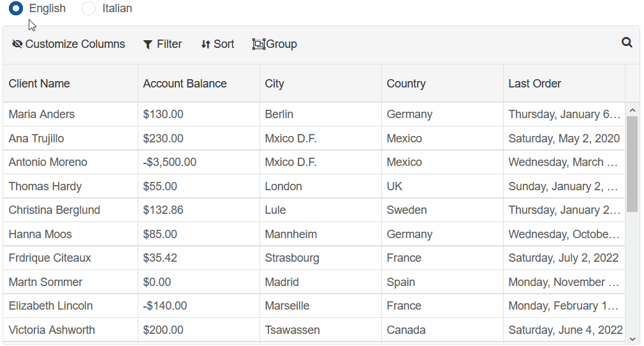Click the Sort arrows icon
Screen dimensions: 644x346
[205, 44]
